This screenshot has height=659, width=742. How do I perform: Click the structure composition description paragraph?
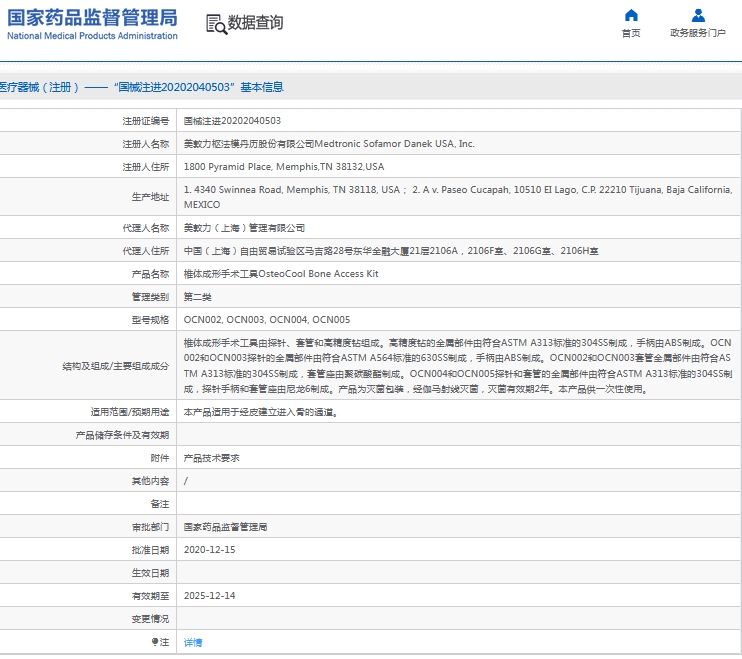pos(458,366)
